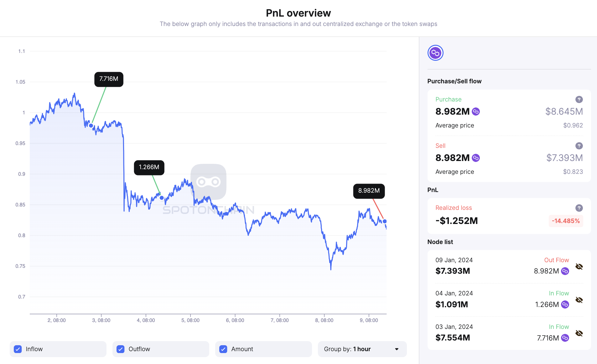This screenshot has width=597, height=364.
Task: Click token icon in 03 Jan node
Action: click(565, 338)
